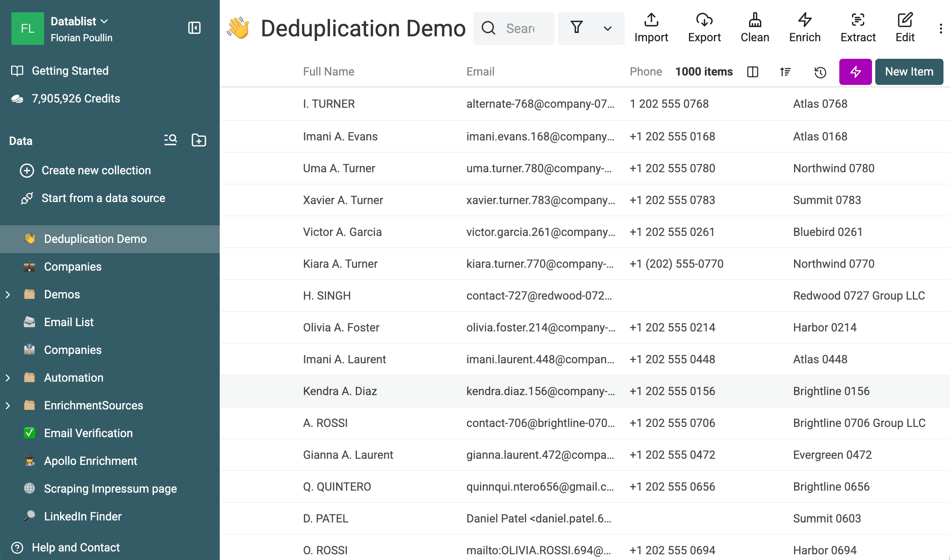950x560 pixels.
Task: Open Getting Started guide
Action: (60, 71)
